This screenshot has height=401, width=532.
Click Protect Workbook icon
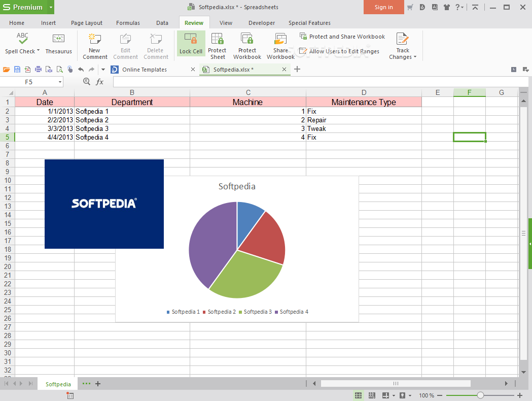246,39
